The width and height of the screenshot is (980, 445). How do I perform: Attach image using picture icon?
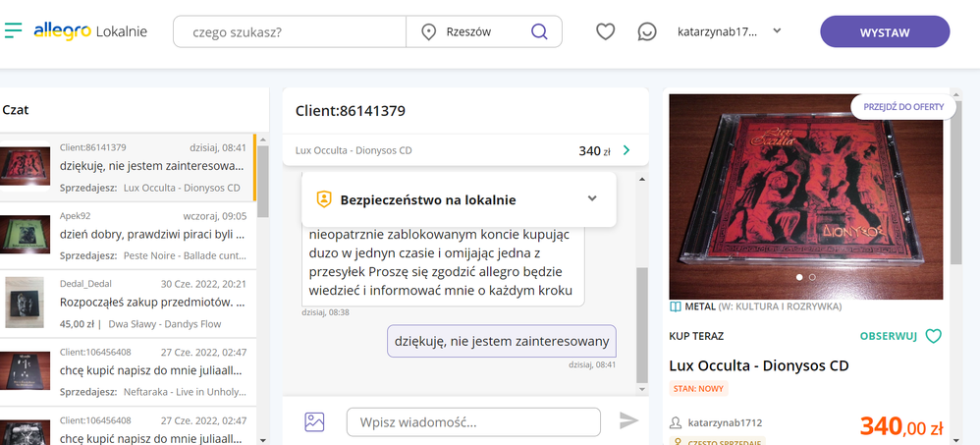click(314, 421)
